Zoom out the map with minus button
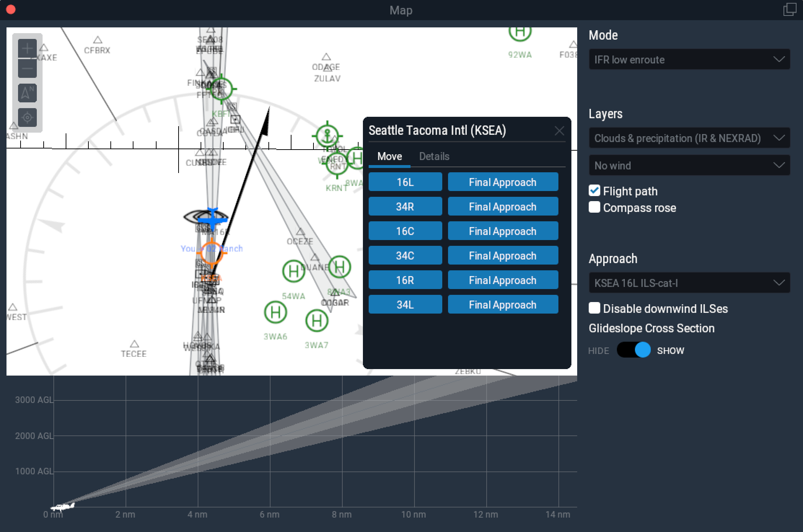 [x=27, y=68]
